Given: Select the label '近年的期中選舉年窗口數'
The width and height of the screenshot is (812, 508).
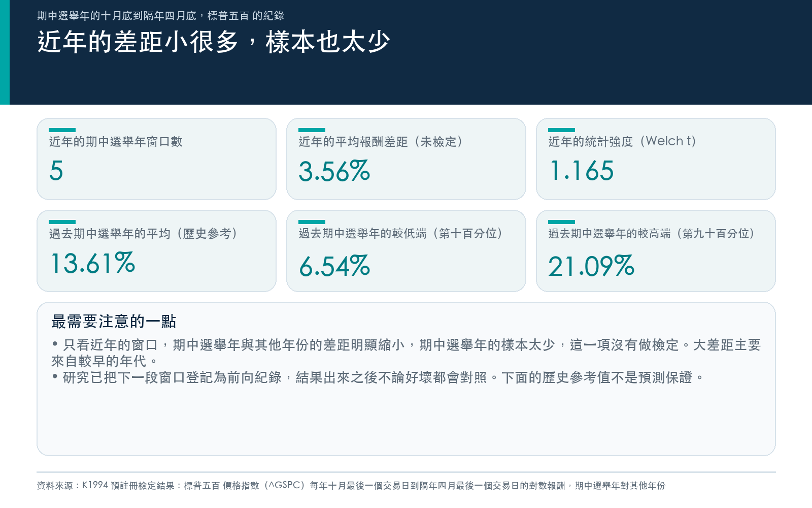Looking at the screenshot, I should 116,142.
